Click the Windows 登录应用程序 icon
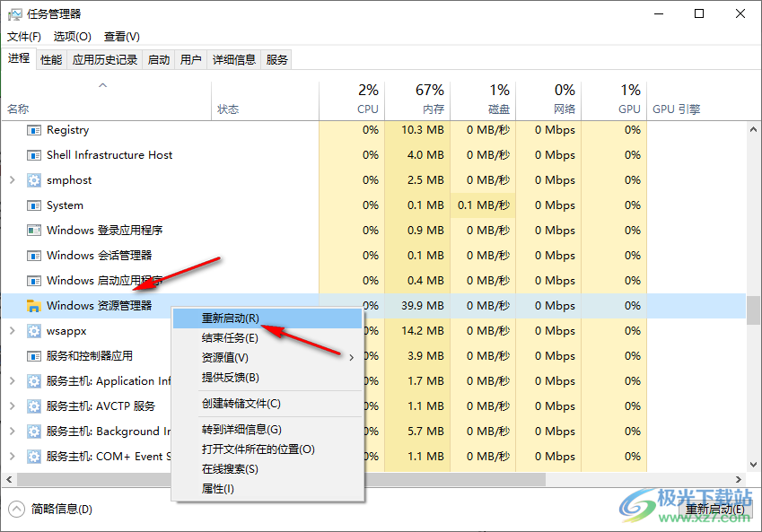Screen dimensions: 762x532 (x=33, y=231)
